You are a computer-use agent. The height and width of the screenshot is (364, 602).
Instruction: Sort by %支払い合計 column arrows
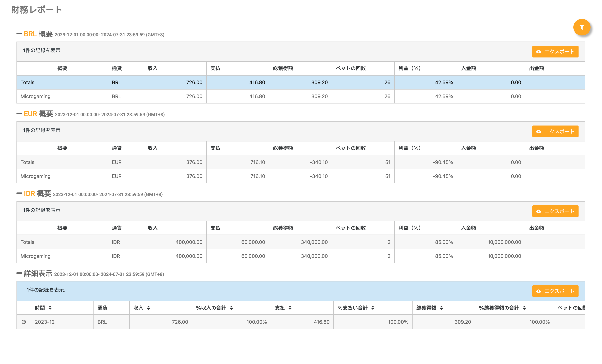pos(373,308)
